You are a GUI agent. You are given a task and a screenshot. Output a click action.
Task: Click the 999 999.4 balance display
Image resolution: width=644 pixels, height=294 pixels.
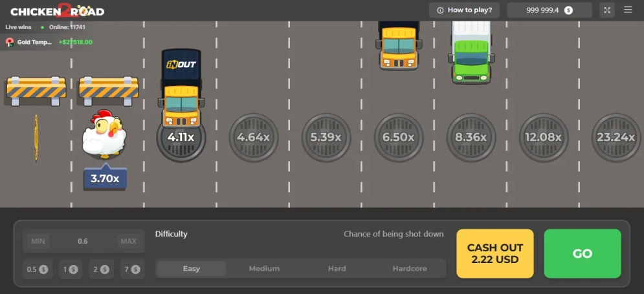[x=550, y=10]
